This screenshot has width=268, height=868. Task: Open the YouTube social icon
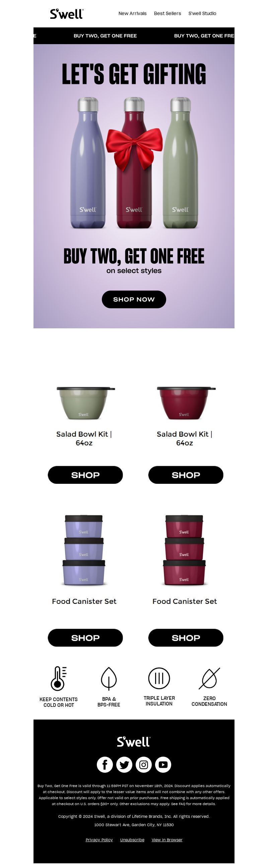163,765
